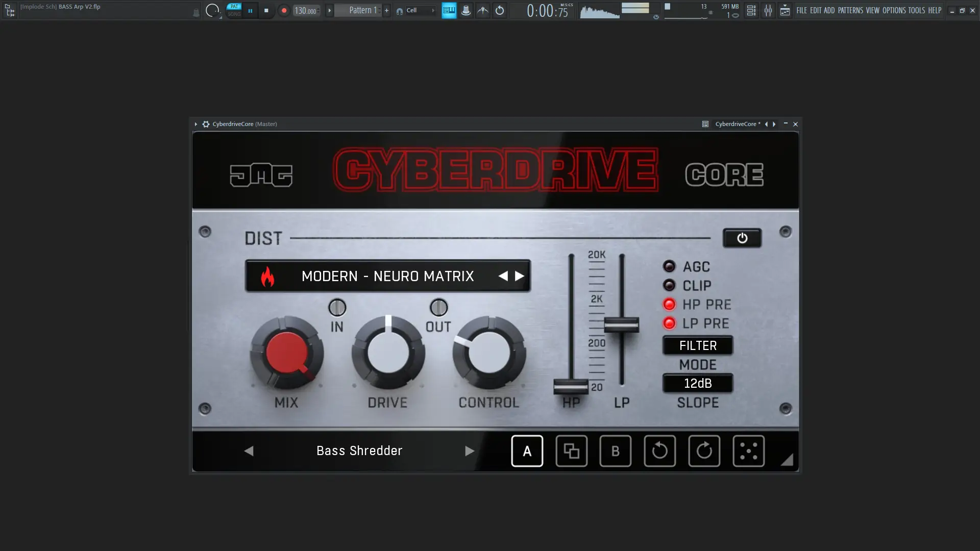
Task: Open the FILTER mode dropdown
Action: (697, 346)
